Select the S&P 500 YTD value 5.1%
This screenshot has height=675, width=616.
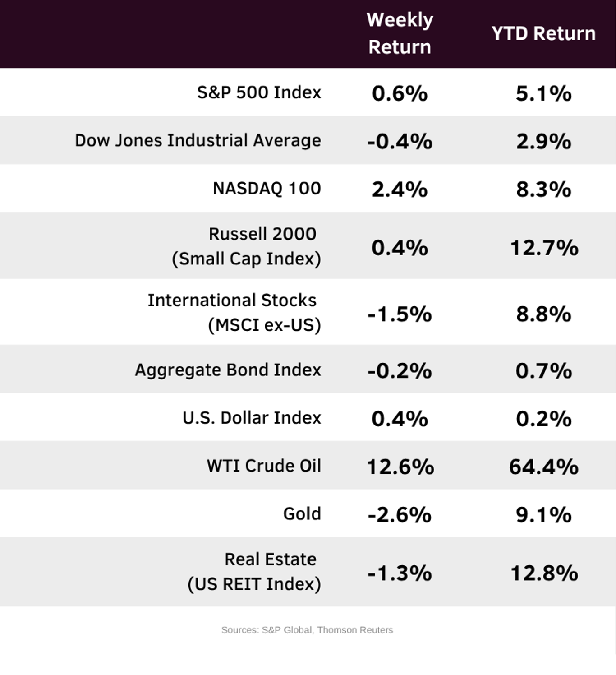(543, 93)
